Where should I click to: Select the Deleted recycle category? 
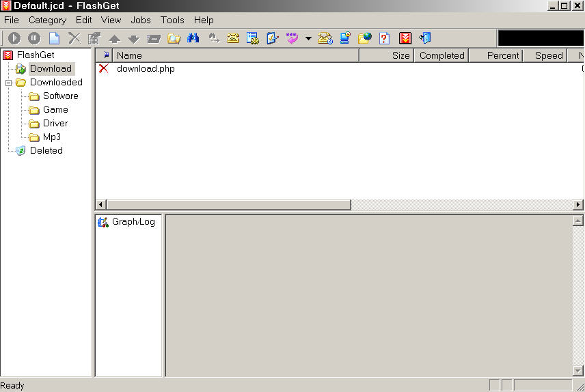[x=46, y=151]
